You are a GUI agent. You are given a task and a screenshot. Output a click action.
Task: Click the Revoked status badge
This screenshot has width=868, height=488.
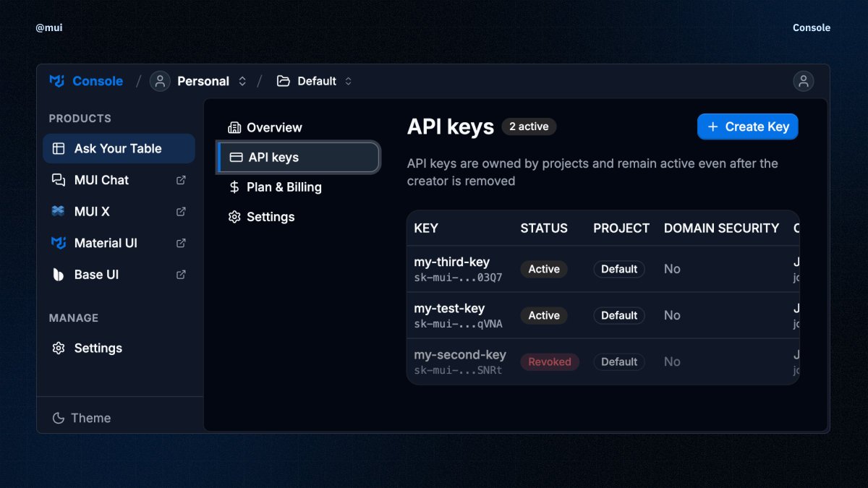coord(550,361)
